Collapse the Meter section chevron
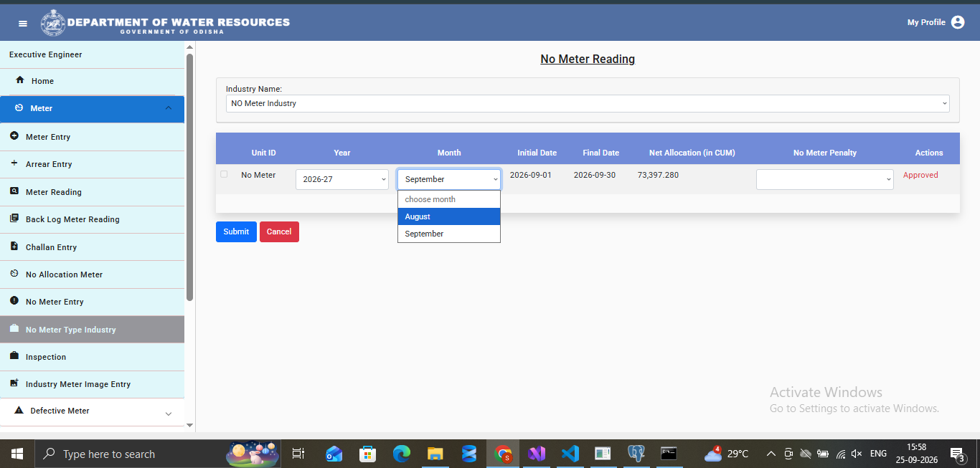This screenshot has height=468, width=980. point(169,108)
